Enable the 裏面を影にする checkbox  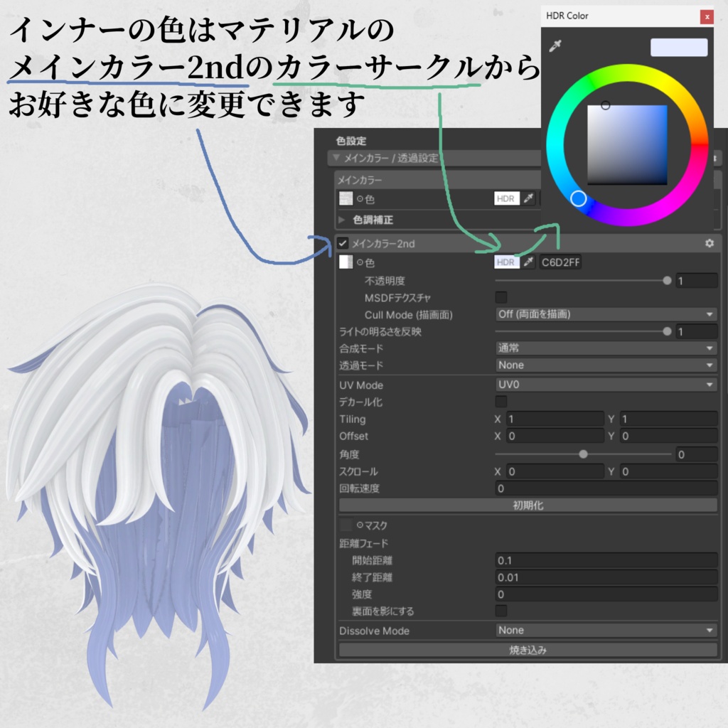coord(501,611)
